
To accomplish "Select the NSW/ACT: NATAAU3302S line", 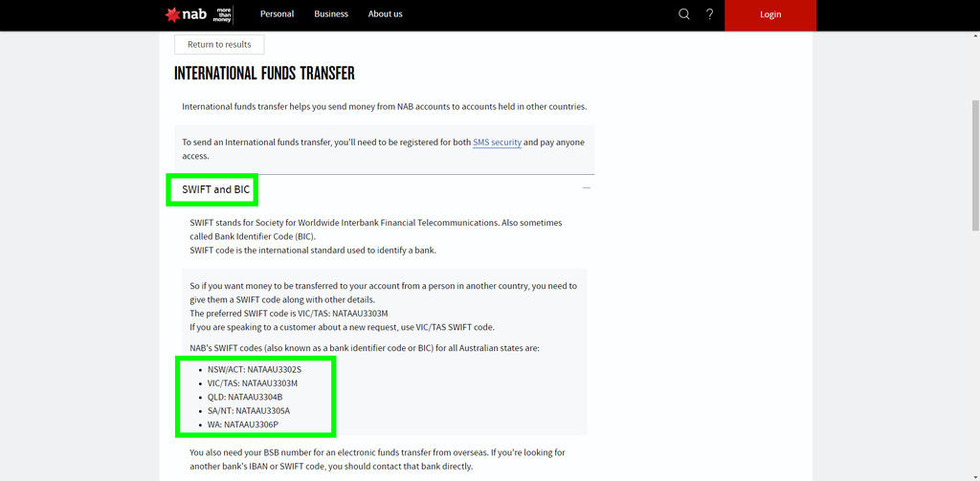I will [255, 369].
